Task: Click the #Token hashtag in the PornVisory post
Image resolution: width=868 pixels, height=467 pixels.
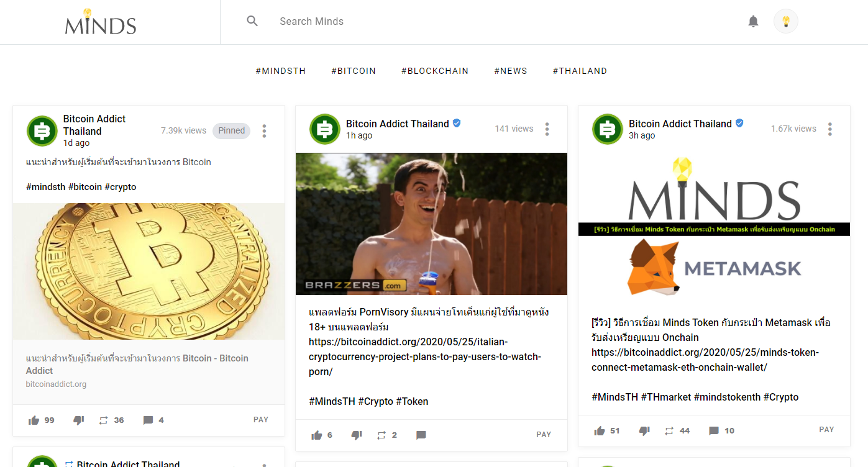Action: click(x=412, y=401)
